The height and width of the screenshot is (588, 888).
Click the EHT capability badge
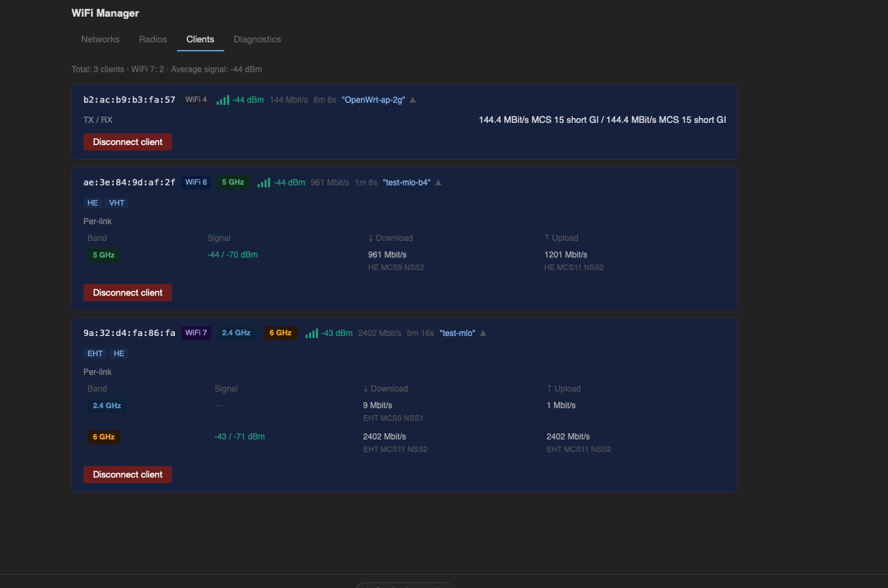(95, 353)
